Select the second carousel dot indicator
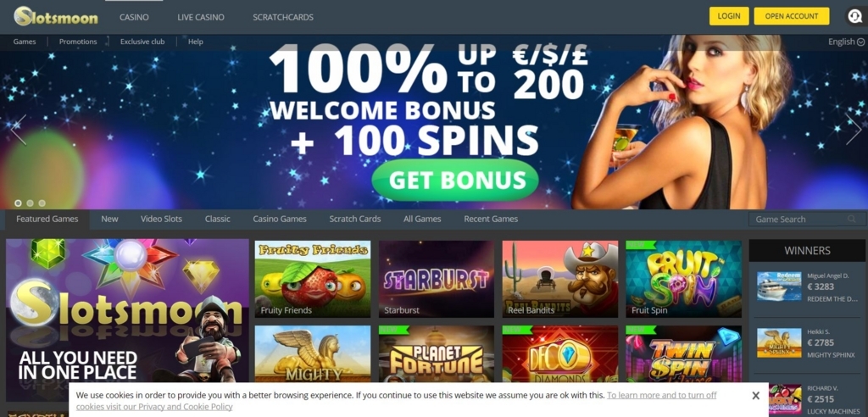The width and height of the screenshot is (868, 417). 30,203
